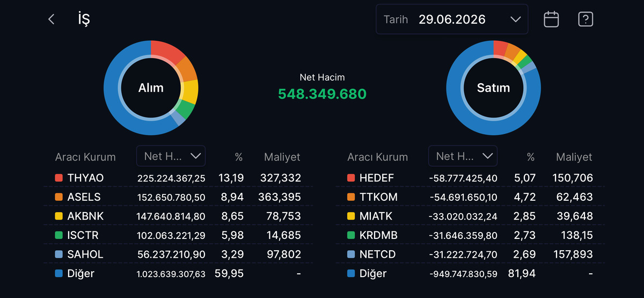
Task: Click NETCD cost value 157,893
Action: tap(573, 255)
